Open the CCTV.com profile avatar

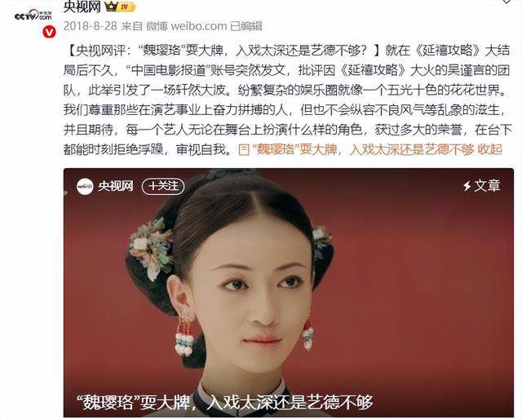pyautogui.click(x=33, y=16)
